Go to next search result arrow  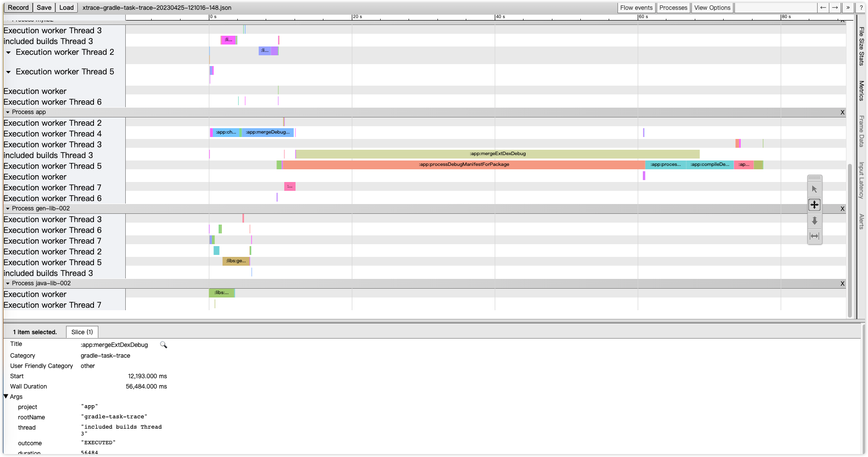pyautogui.click(x=835, y=7)
